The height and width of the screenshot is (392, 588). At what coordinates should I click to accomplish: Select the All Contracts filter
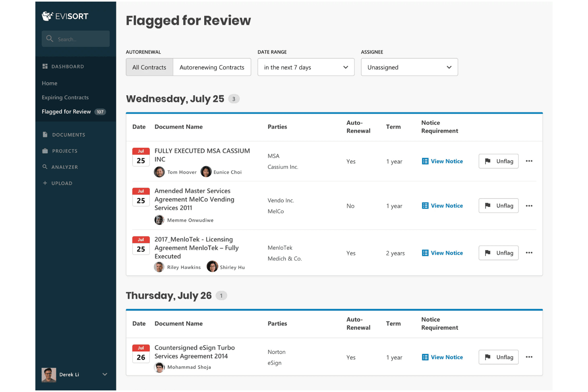(149, 67)
